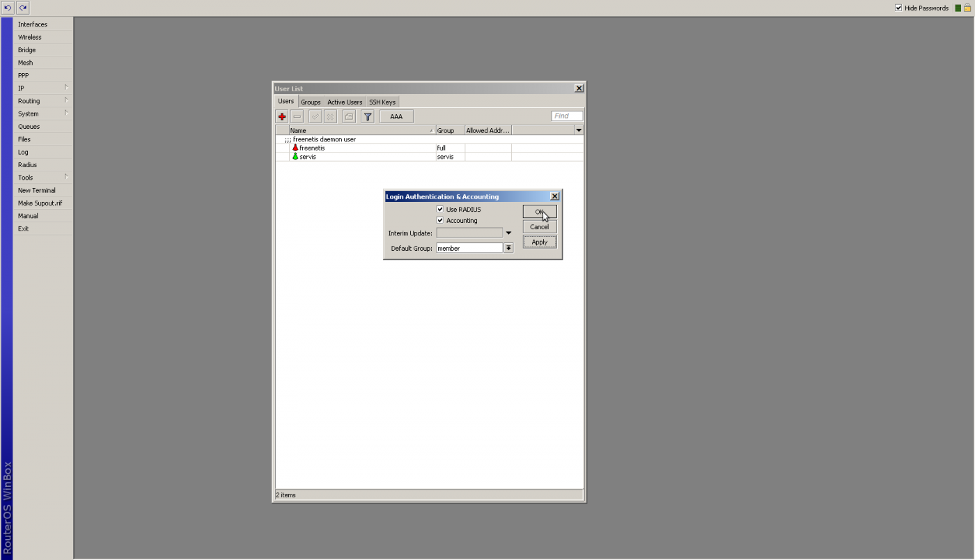Click Cancel in Login Authentication dialog

(540, 227)
